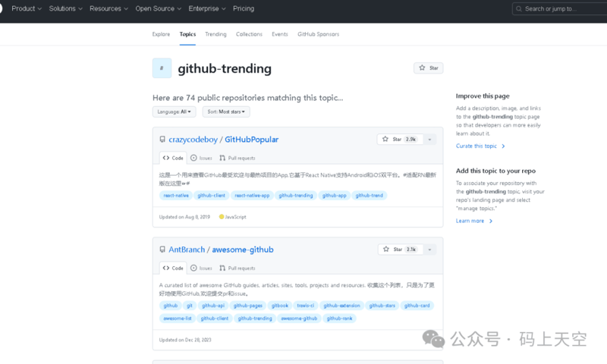Expand star list dropdown for awesome-github
The image size is (607, 364).
[x=429, y=249]
